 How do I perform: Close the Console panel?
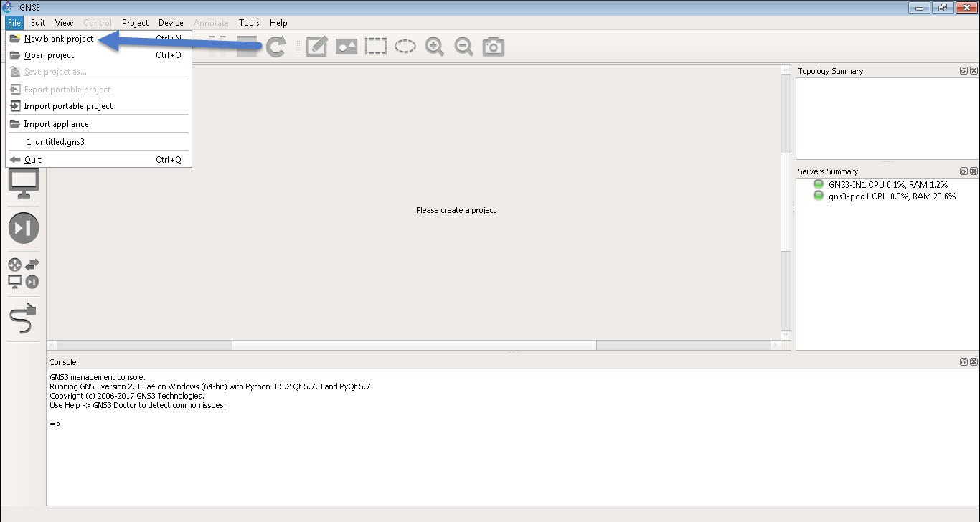coord(974,362)
